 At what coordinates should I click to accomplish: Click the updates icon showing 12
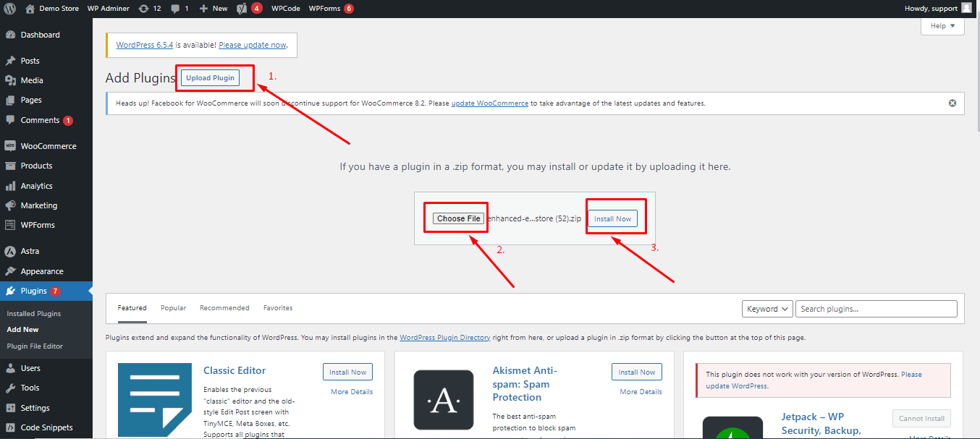(143, 9)
